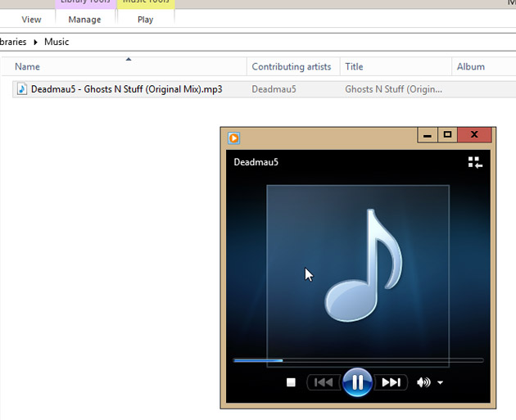Sort by Contributing artists column

292,67
